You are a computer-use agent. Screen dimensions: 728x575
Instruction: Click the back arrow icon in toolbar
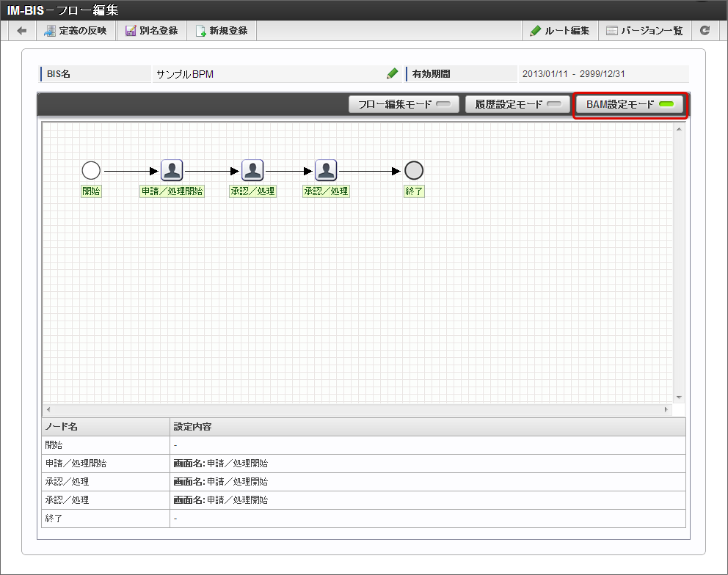coord(22,31)
